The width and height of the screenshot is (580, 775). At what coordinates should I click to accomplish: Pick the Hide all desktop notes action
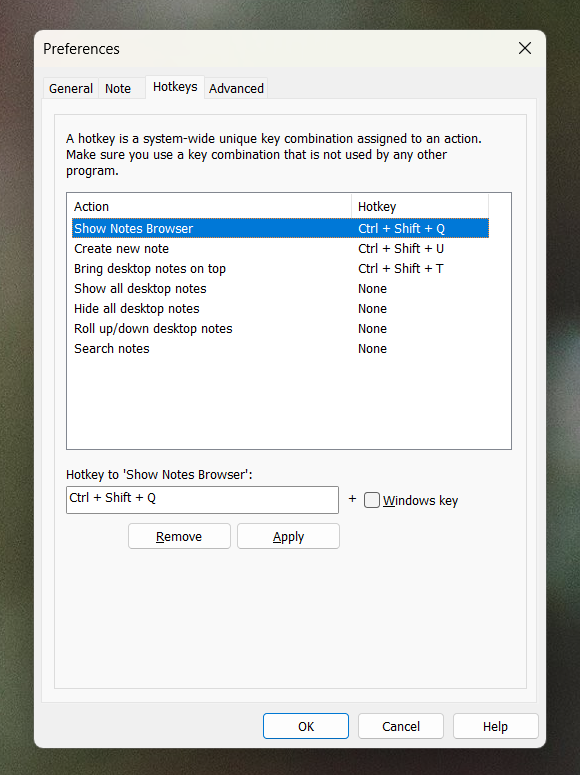point(280,308)
